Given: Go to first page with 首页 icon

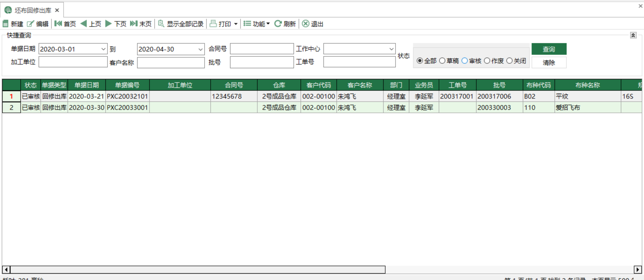Looking at the screenshot, I should coord(58,24).
